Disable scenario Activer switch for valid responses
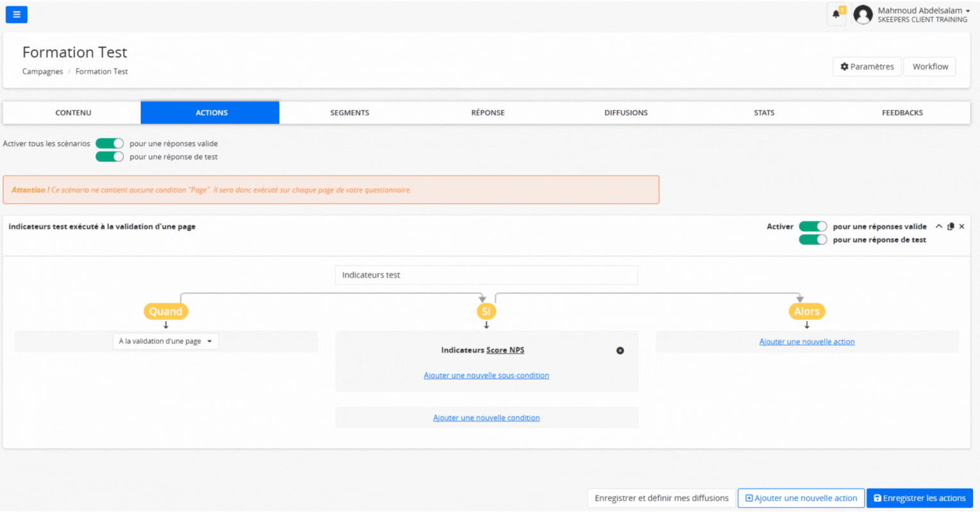Viewport: 980px width, 512px height. (x=813, y=227)
